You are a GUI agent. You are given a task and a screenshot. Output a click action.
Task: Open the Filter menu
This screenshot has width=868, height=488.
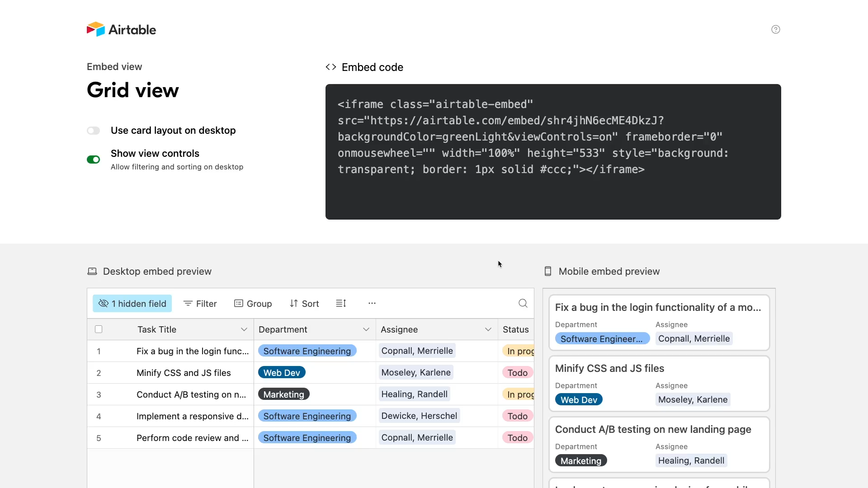click(x=200, y=304)
